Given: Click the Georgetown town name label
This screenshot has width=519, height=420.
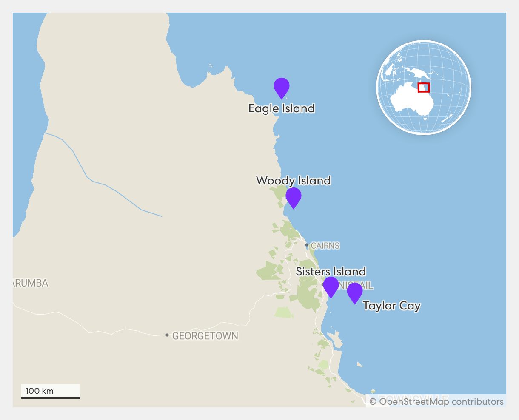Looking at the screenshot, I should coord(205,336).
